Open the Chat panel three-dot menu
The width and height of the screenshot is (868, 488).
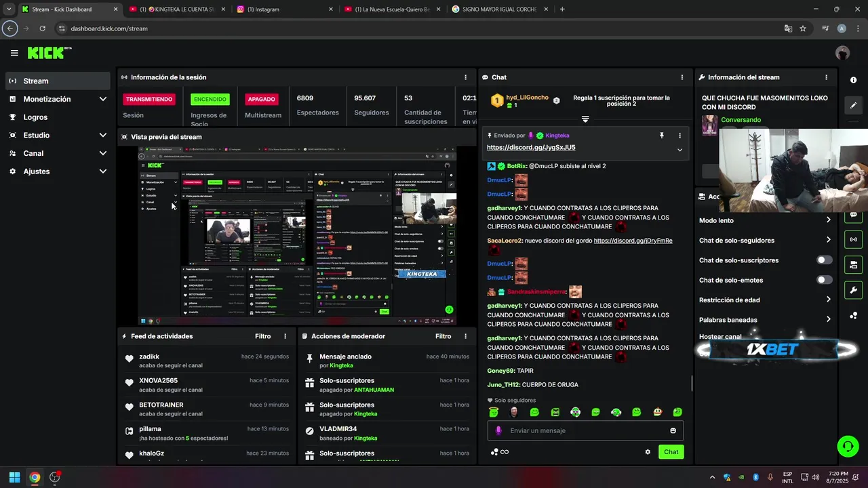tap(682, 77)
